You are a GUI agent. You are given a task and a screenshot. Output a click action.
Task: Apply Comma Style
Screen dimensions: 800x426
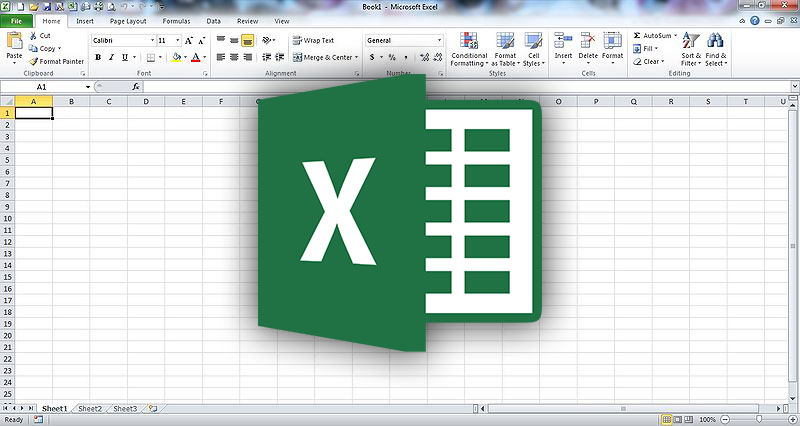tap(406, 57)
